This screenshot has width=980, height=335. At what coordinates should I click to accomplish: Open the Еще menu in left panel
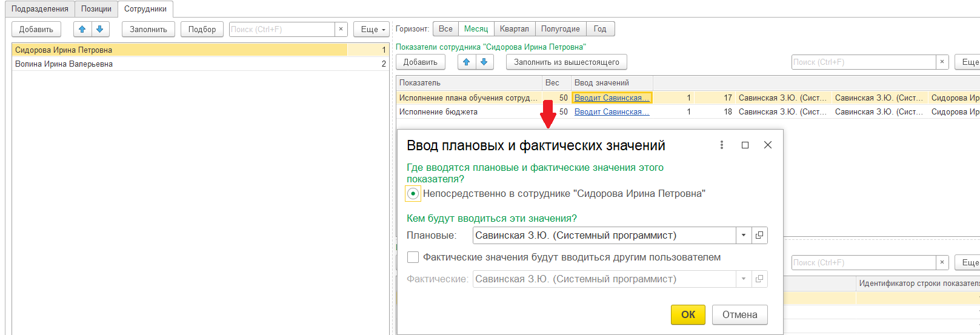[x=373, y=29]
